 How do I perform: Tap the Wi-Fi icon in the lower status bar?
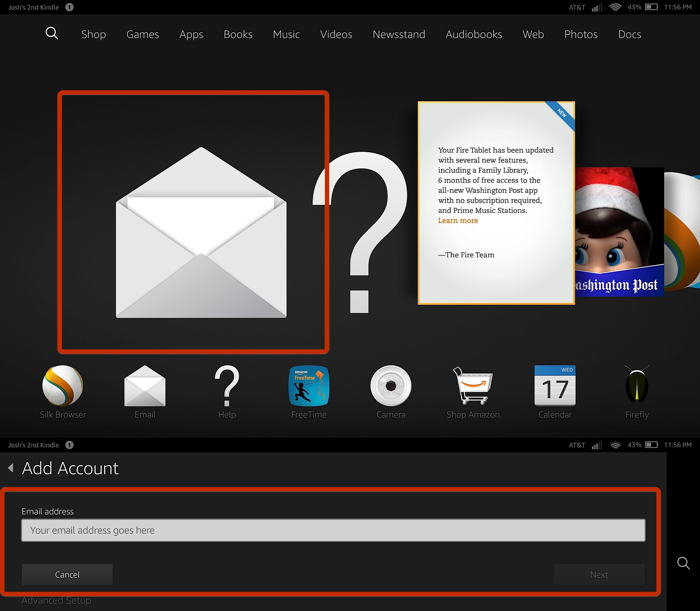pos(615,445)
